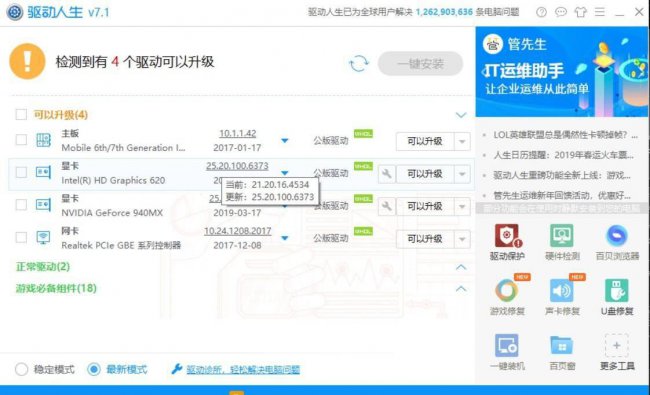
Task: Open the U盘修复 USB repair tool
Action: (617, 290)
